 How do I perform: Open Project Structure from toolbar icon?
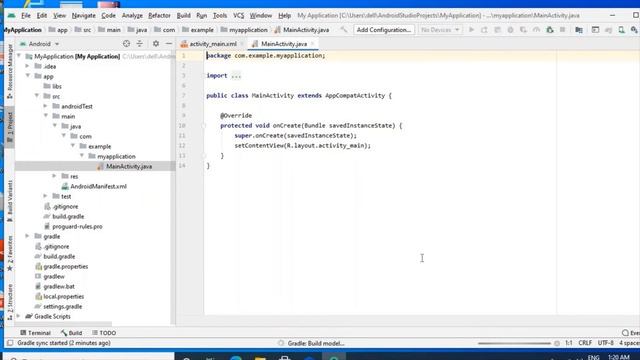(579, 30)
